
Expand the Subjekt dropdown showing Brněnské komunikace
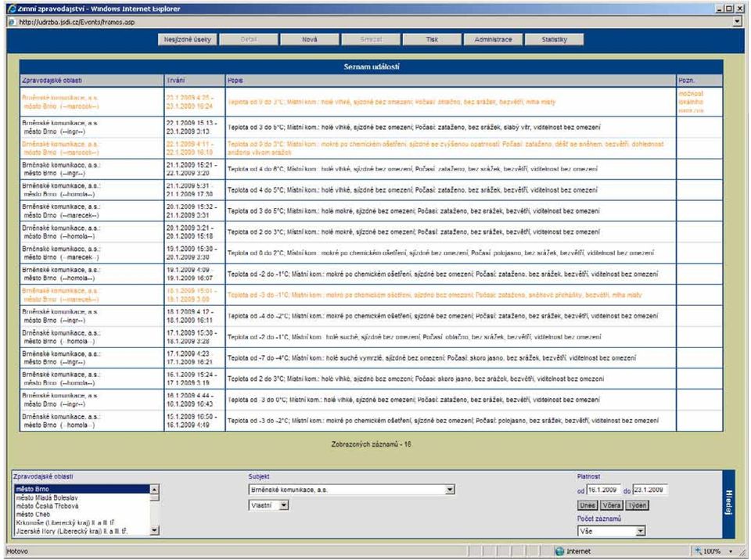(450, 490)
